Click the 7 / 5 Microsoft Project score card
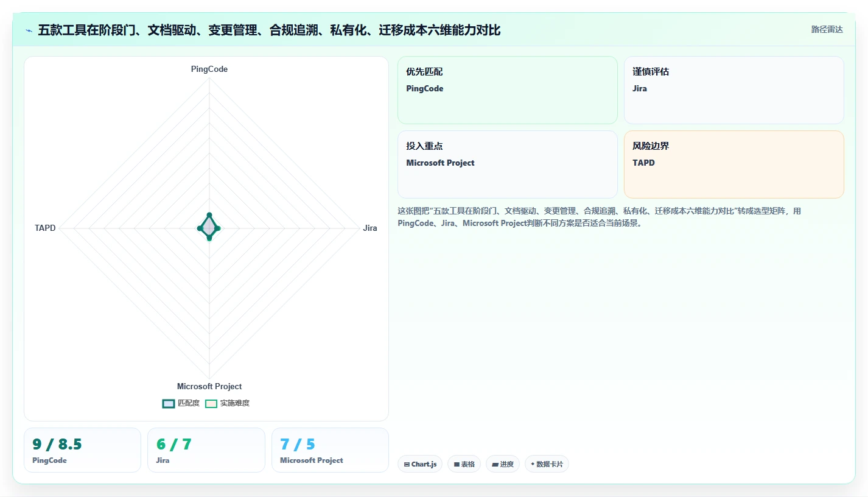Screen dimensions: 868x497 pyautogui.click(x=330, y=450)
